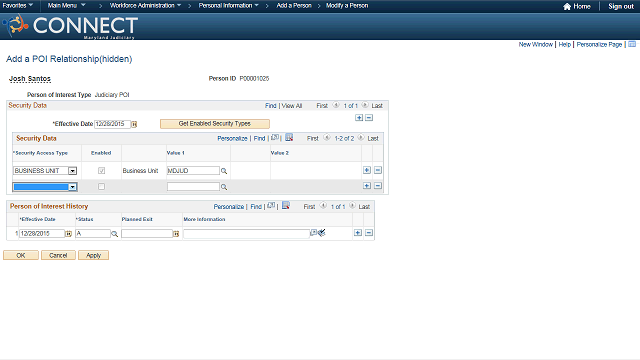Add row after BUSINESS UNIT security row

pos(367,170)
